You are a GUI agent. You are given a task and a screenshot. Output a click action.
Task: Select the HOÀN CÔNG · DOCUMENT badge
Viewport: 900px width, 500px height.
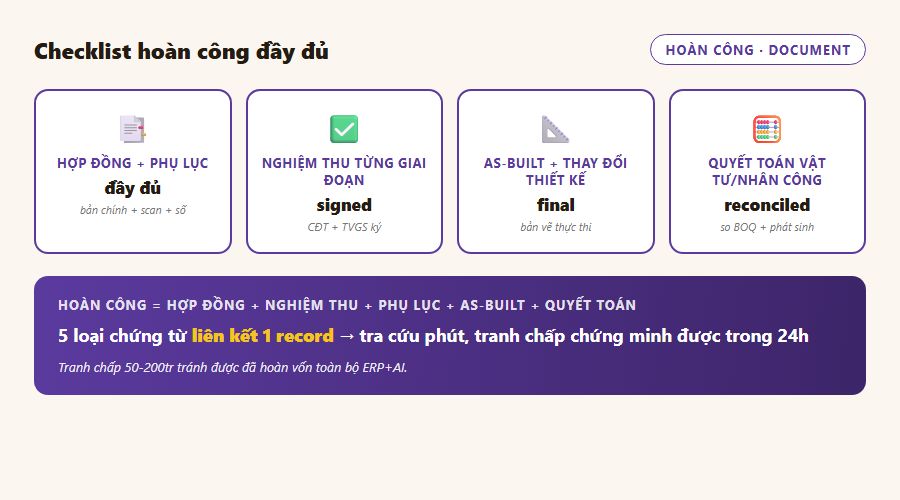(758, 50)
